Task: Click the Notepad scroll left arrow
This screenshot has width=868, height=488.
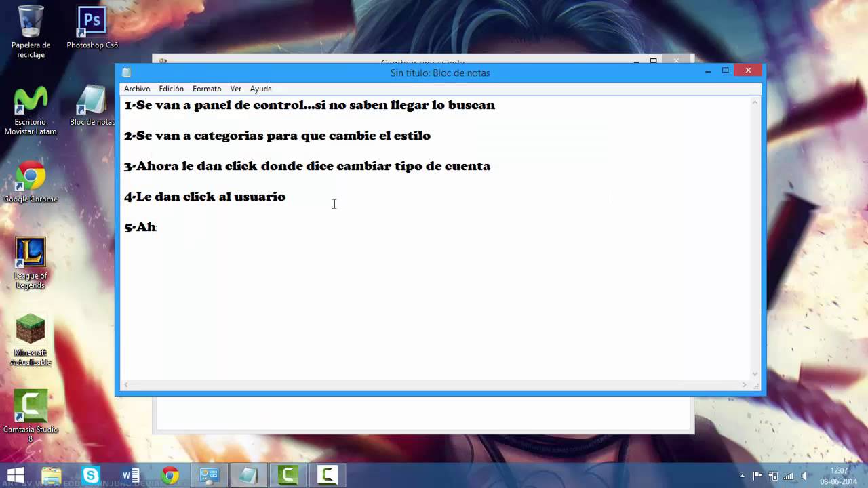Action: coord(125,385)
